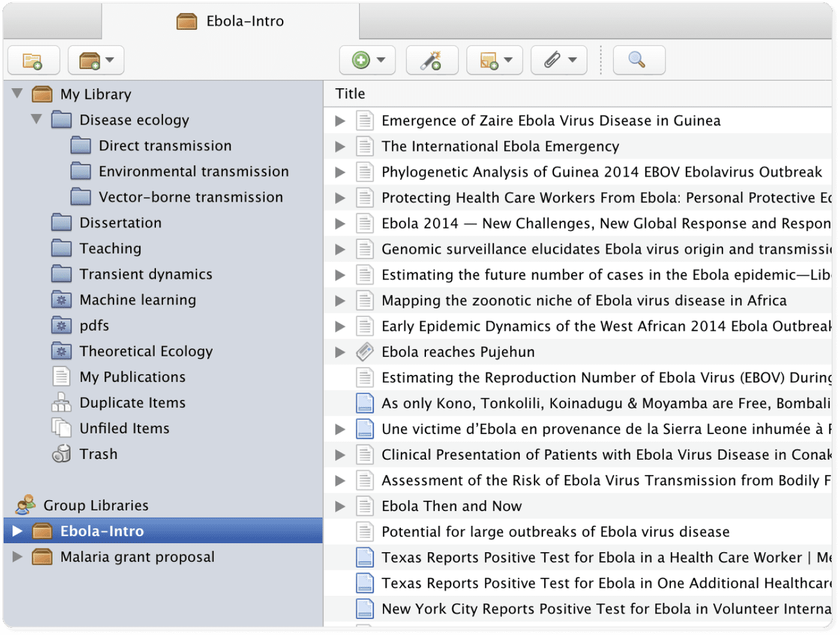Expand the Genomic surveillance item
The width and height of the screenshot is (840, 635).
click(x=340, y=249)
